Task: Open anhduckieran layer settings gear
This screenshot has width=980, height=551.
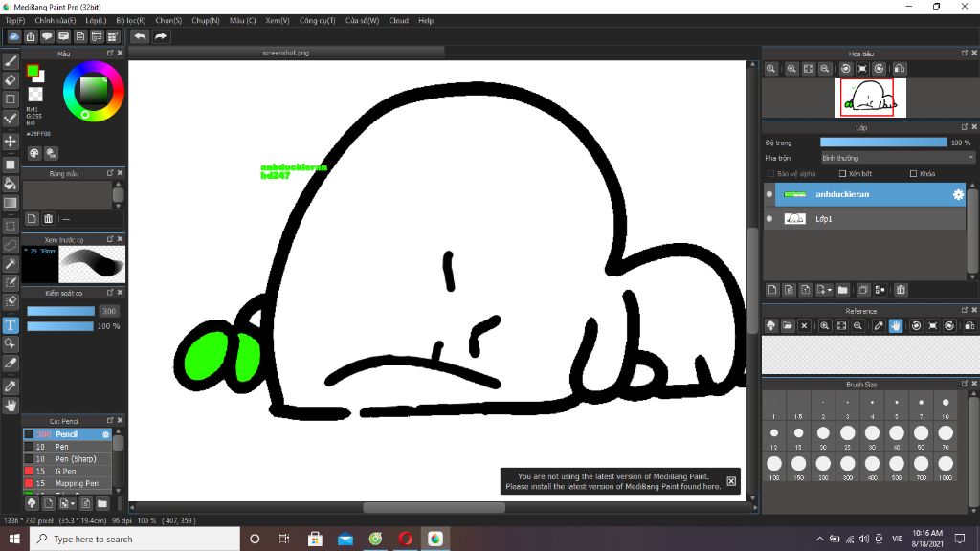Action: [958, 194]
